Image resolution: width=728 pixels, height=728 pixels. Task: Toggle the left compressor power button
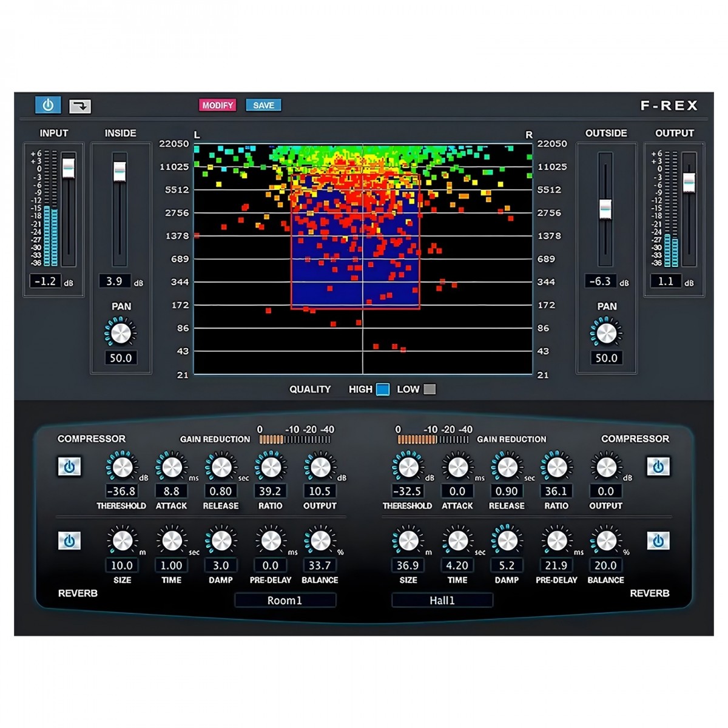coord(69,467)
